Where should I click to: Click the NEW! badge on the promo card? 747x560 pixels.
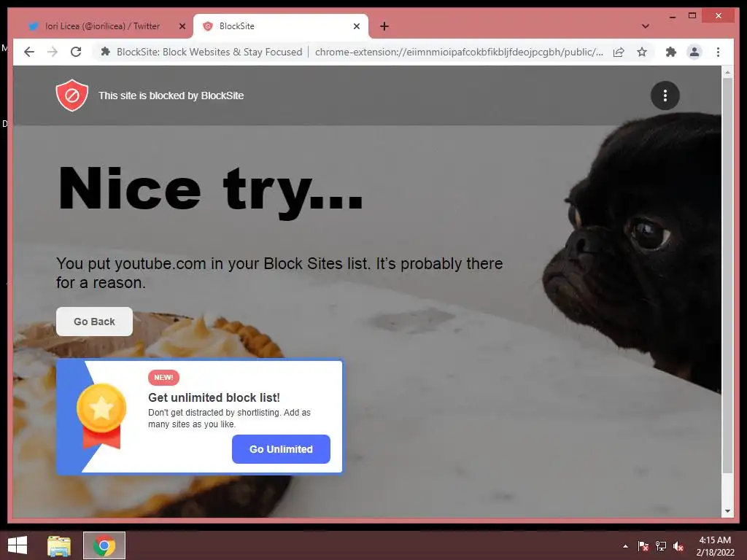tap(163, 378)
